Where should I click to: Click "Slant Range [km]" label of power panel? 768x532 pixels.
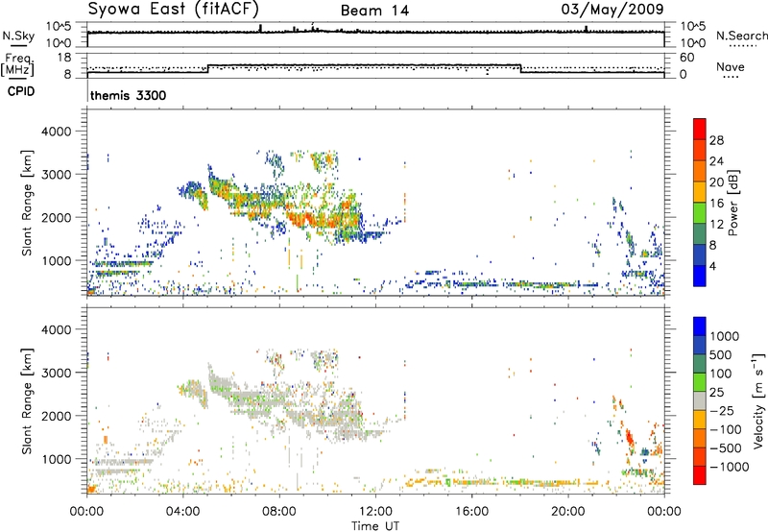28,203
